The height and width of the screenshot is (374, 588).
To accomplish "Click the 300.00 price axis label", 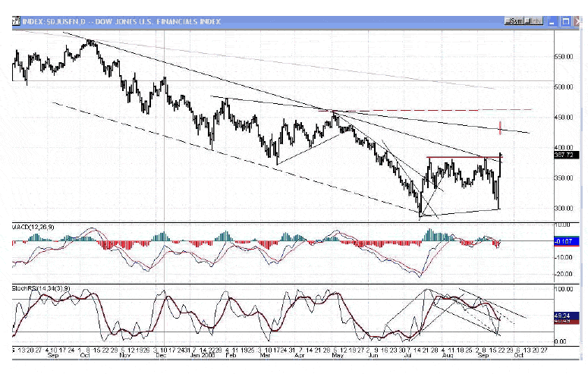I will pos(563,208).
